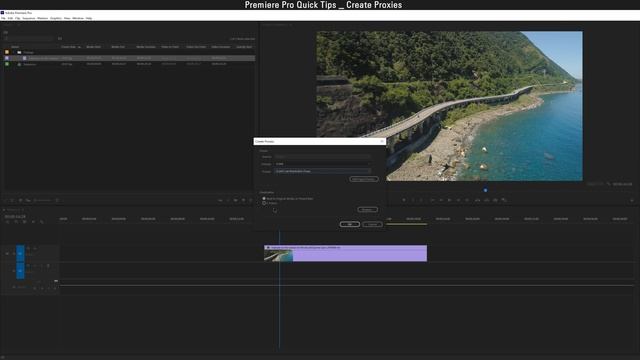
Task: Switch Project panel to List View
Action: (12, 200)
